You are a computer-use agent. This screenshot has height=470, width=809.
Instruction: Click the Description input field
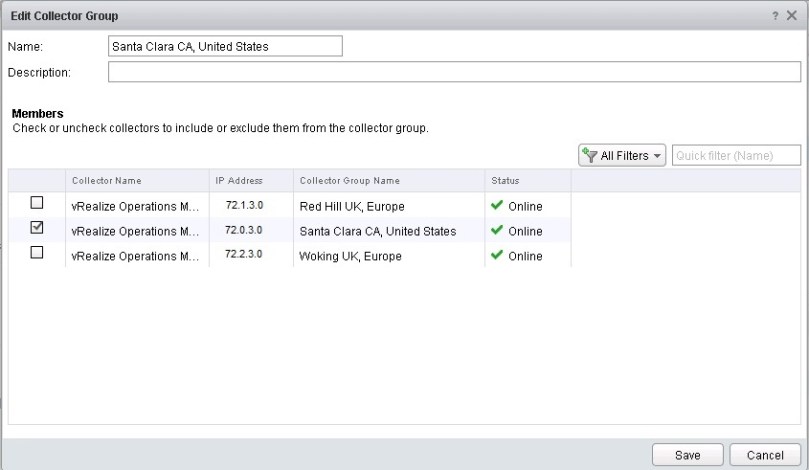[x=455, y=72]
